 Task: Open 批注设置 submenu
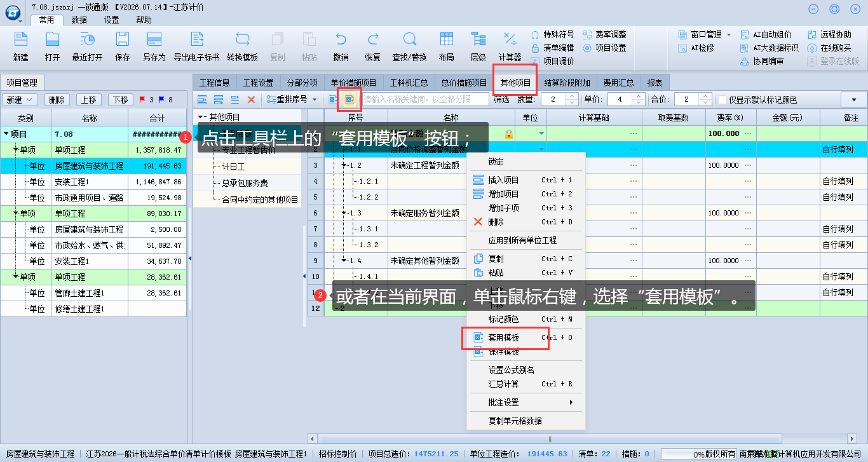click(x=526, y=402)
